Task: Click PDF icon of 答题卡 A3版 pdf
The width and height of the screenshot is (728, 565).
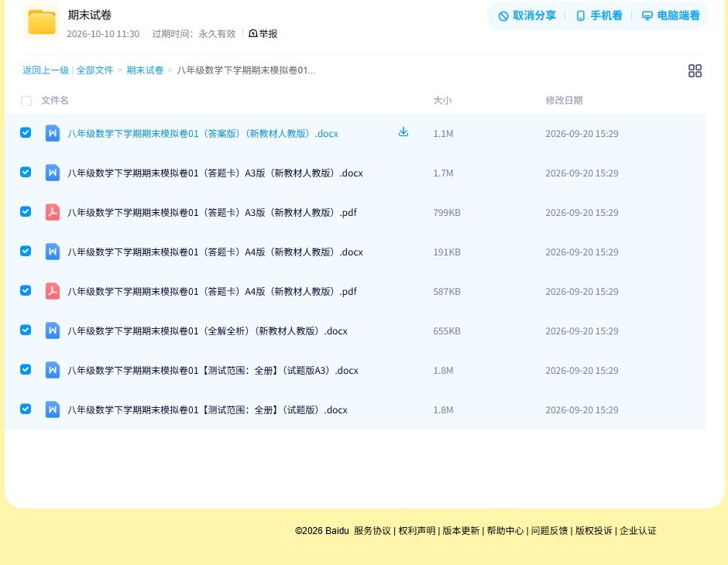Action: pyautogui.click(x=53, y=212)
